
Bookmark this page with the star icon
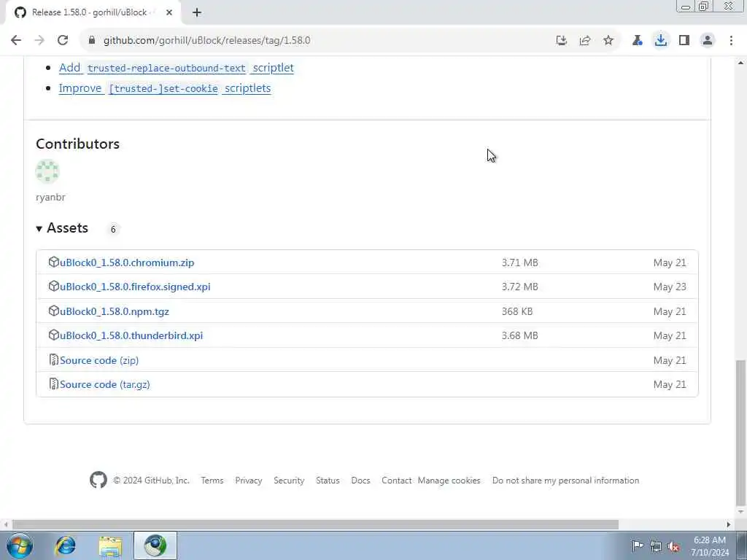pyautogui.click(x=608, y=41)
